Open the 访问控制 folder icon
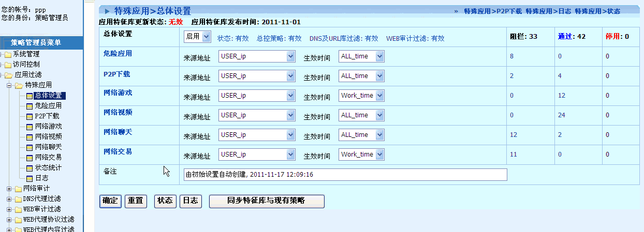The height and width of the screenshot is (232, 644). click(8, 65)
